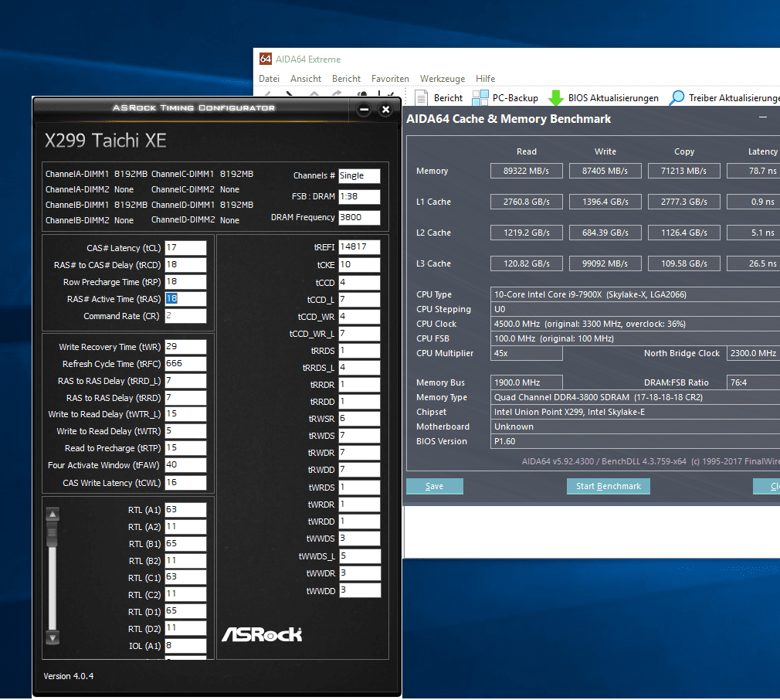Click the Refresh Cycle Time (tRFC) field

pos(185,364)
